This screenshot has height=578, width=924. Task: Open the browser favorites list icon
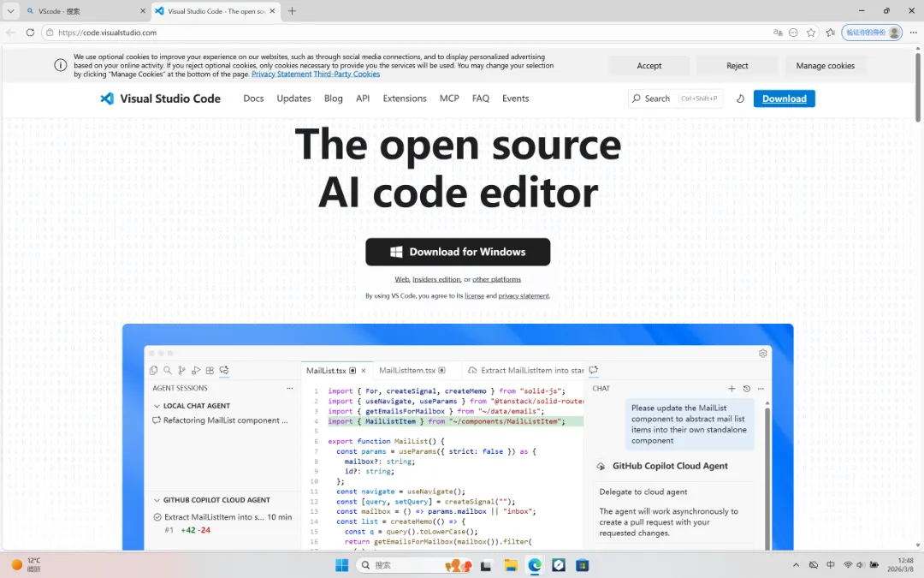(830, 33)
